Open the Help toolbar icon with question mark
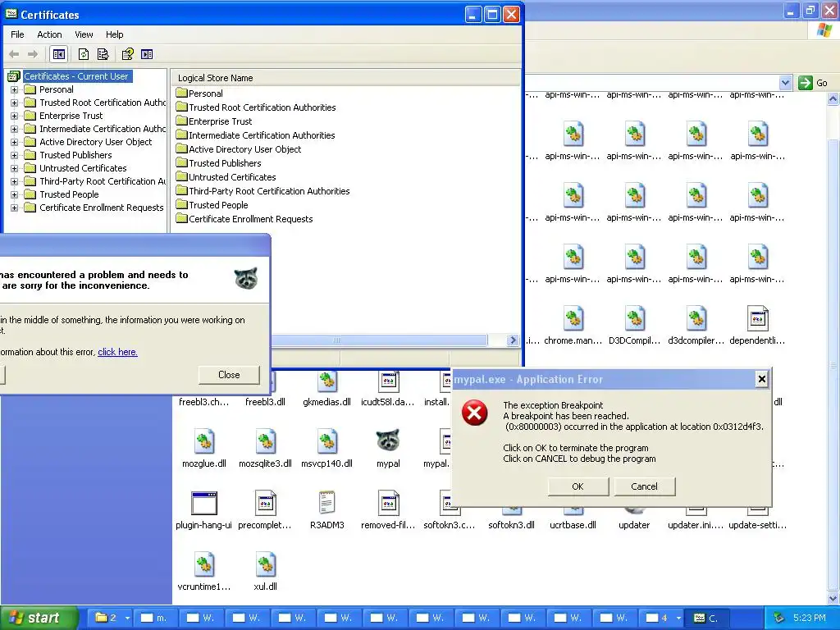This screenshot has width=840, height=630. point(127,54)
